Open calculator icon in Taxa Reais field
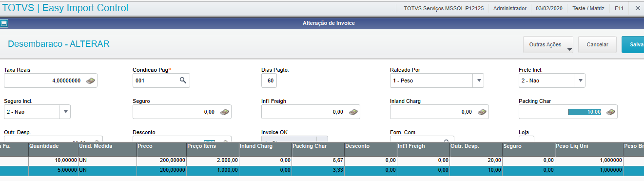 tap(90, 80)
